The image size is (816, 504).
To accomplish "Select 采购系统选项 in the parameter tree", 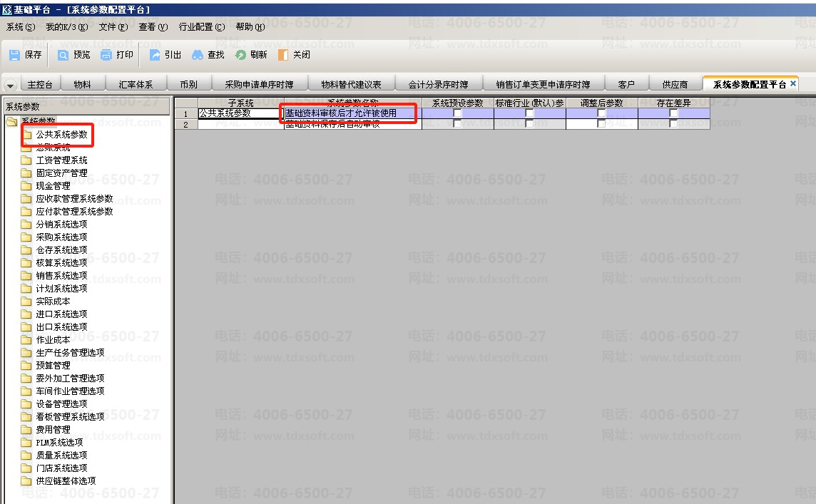I will click(61, 237).
